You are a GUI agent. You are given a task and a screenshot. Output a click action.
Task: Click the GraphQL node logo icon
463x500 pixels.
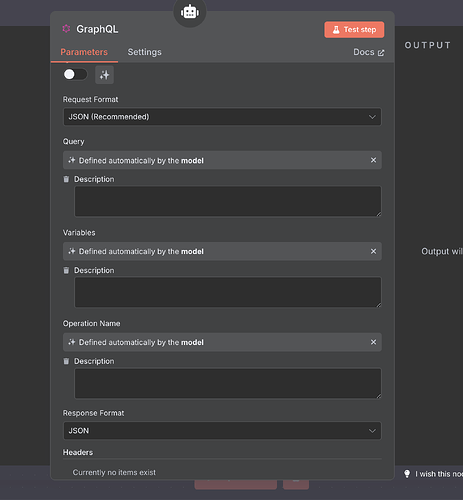66,29
